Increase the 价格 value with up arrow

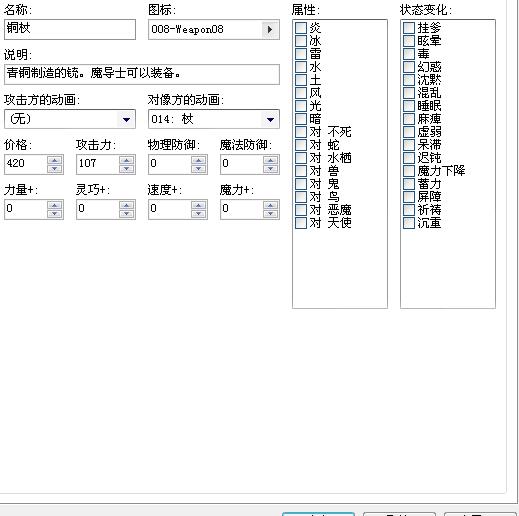[55, 160]
